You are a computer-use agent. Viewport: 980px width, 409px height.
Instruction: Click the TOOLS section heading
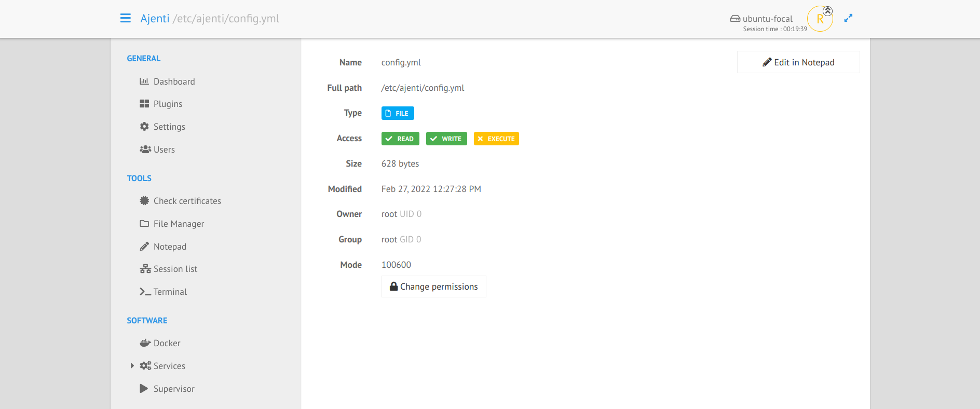(139, 179)
